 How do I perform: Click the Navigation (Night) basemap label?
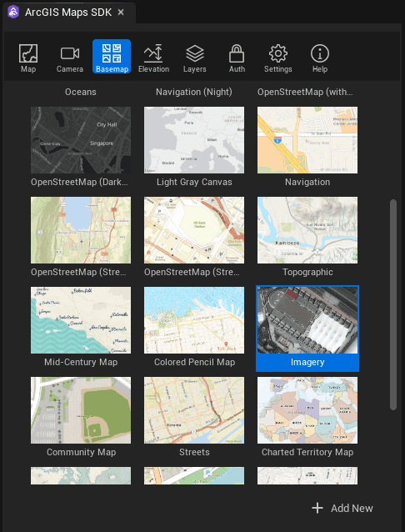tap(194, 92)
